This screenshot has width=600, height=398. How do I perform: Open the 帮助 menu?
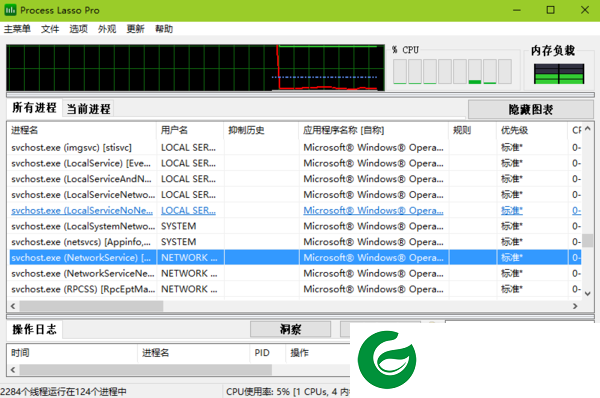point(164,29)
